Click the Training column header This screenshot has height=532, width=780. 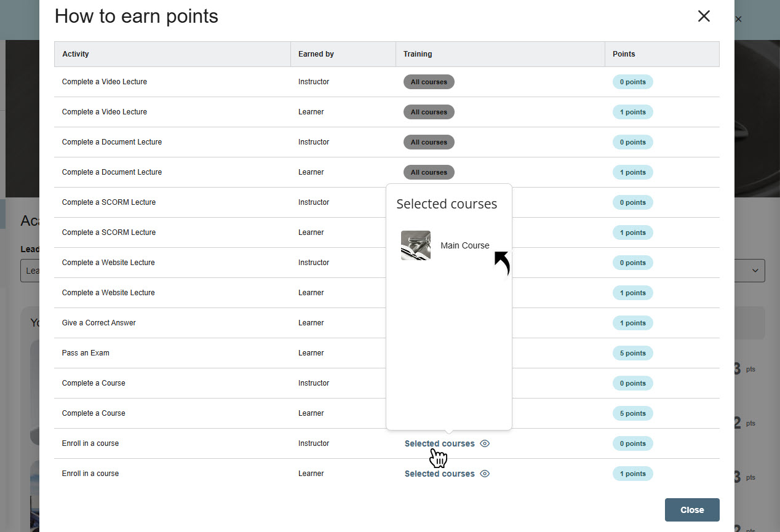coord(418,54)
